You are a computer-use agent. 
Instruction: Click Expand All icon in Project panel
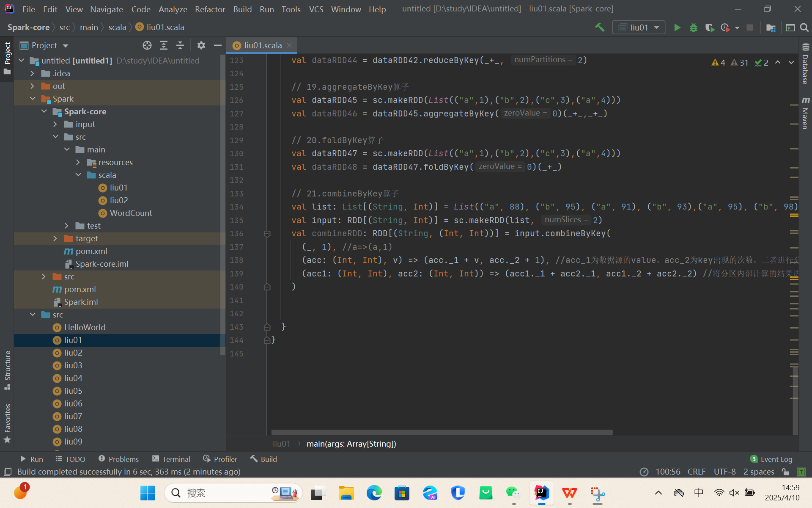[164, 45]
